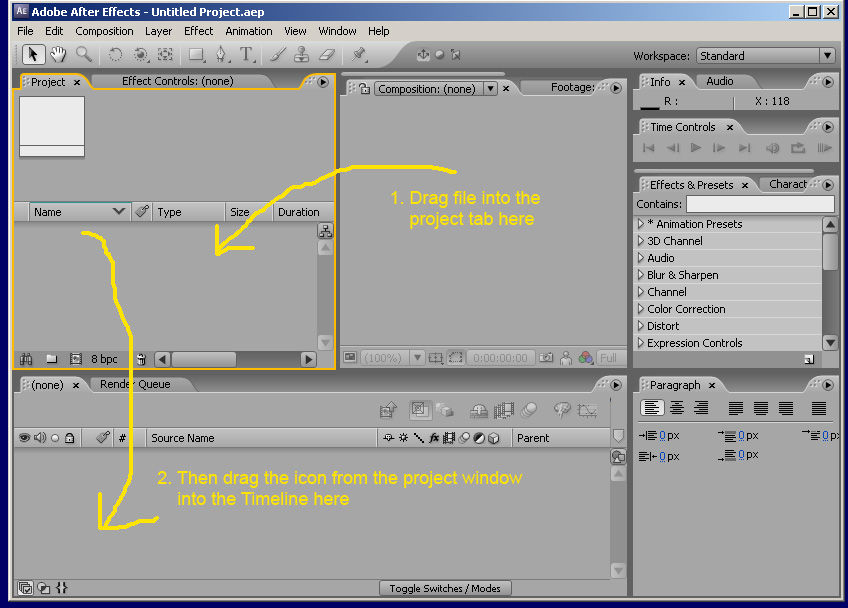Viewport: 848px width, 608px height.
Task: Expand the Expression Controls category
Action: (x=640, y=343)
